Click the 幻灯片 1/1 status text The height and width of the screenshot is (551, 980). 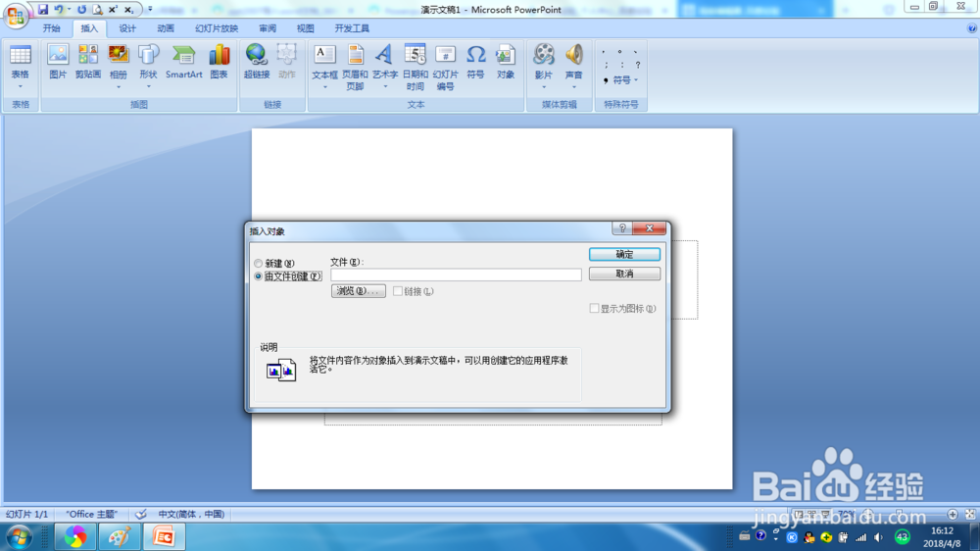[26, 514]
